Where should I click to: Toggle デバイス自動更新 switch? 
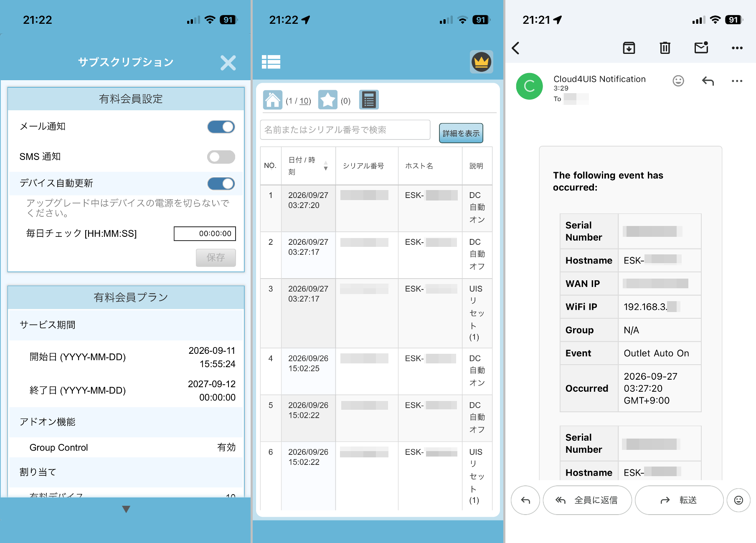point(221,183)
